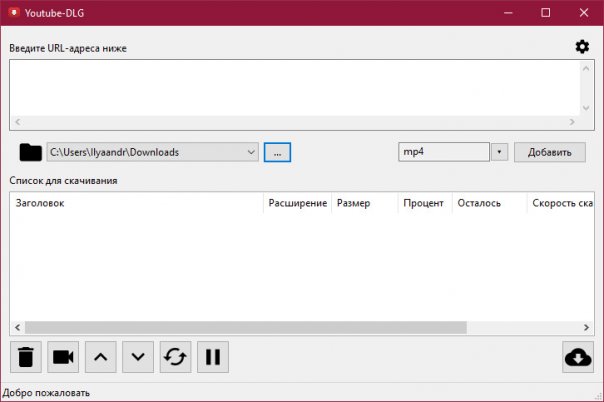Click the black folder icon
This screenshot has width=604, height=402.
coord(30,152)
